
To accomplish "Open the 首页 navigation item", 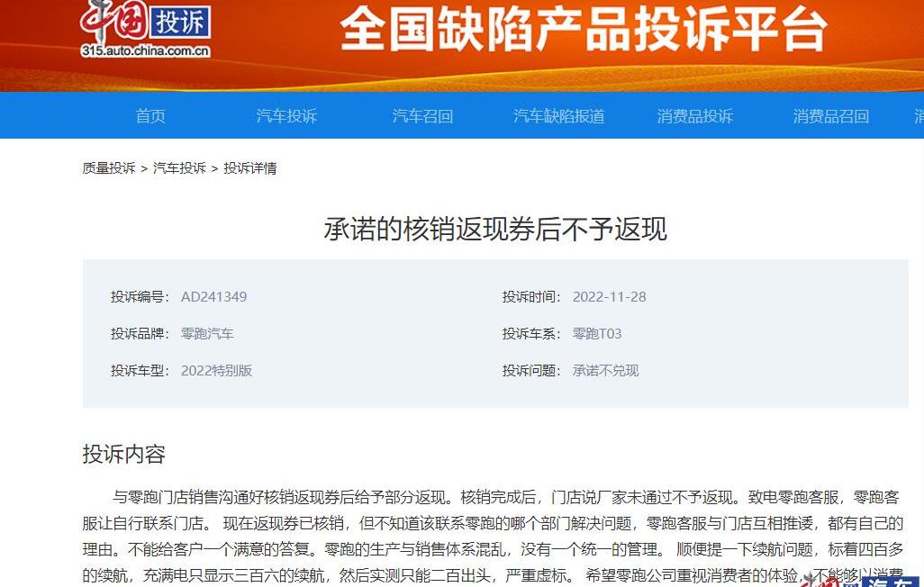I will point(150,116).
